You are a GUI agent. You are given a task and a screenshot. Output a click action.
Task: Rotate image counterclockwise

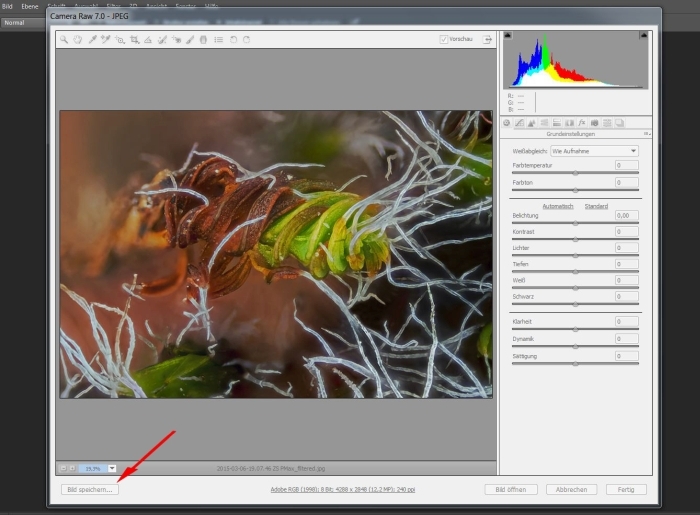point(233,40)
